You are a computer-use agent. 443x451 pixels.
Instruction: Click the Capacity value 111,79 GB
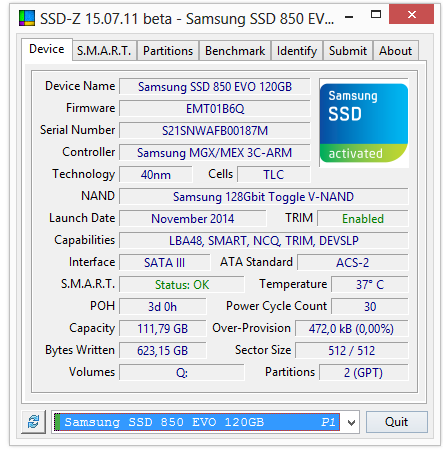tap(163, 329)
